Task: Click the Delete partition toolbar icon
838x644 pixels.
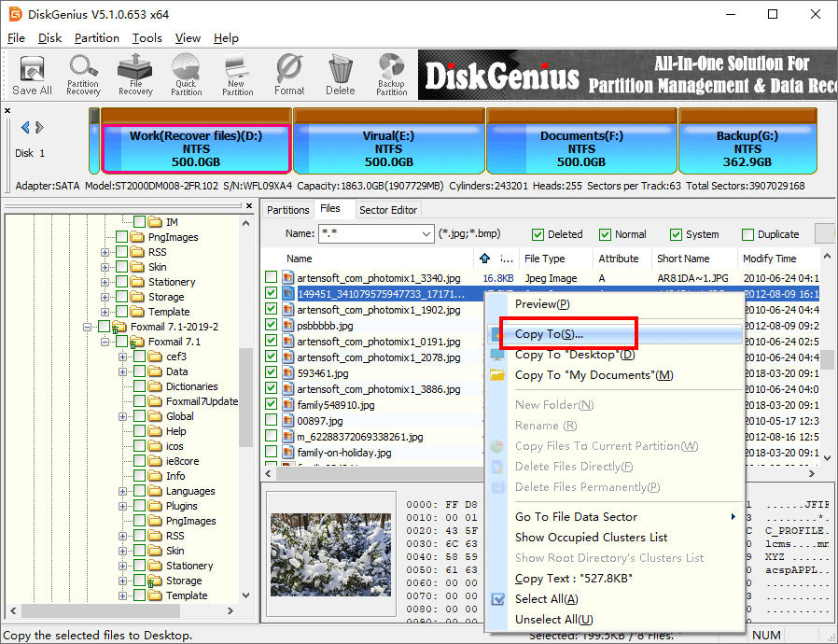Action: [x=341, y=76]
